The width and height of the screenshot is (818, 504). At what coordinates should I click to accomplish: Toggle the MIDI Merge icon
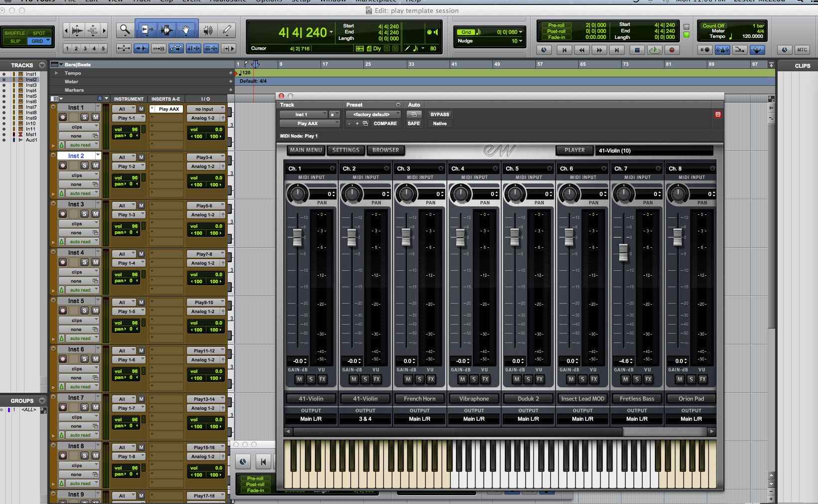click(740, 50)
